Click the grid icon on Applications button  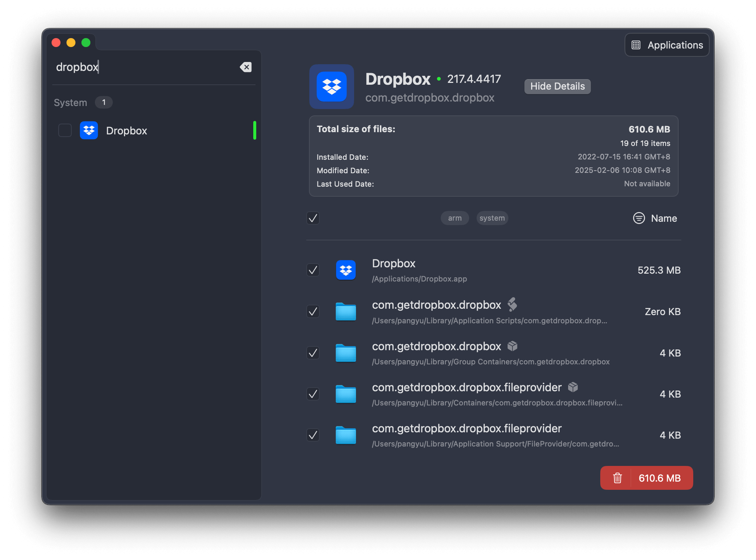[x=636, y=45]
